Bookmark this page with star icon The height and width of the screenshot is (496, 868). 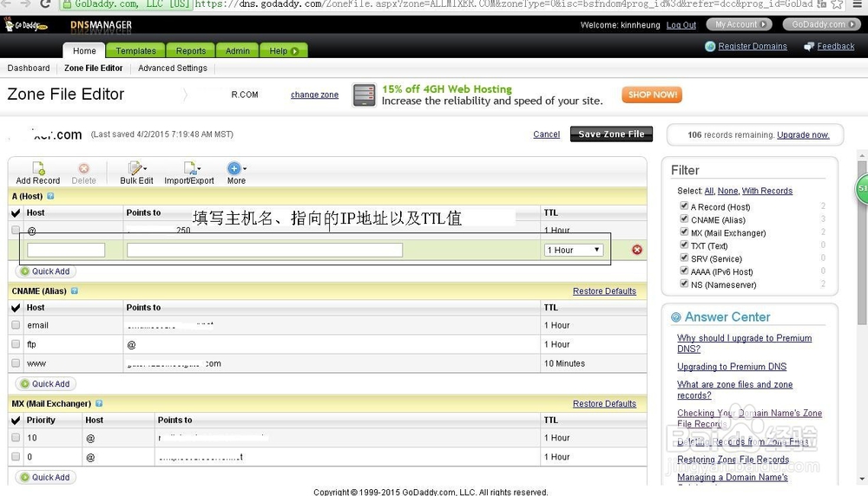click(837, 3)
